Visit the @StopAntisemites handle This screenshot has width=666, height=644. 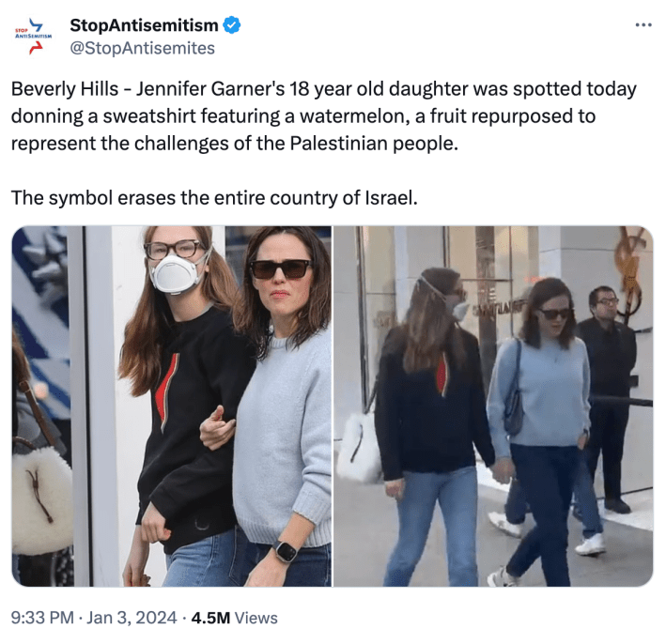142,48
